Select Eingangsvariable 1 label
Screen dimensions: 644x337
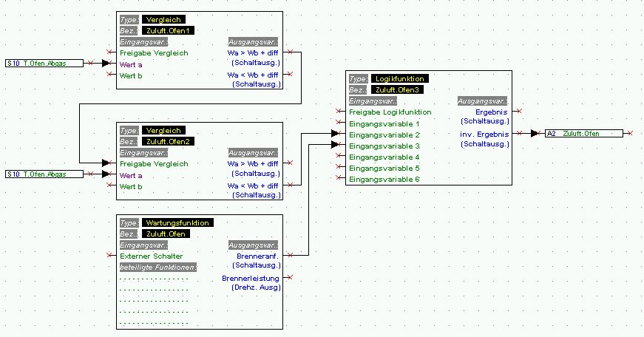(384, 124)
